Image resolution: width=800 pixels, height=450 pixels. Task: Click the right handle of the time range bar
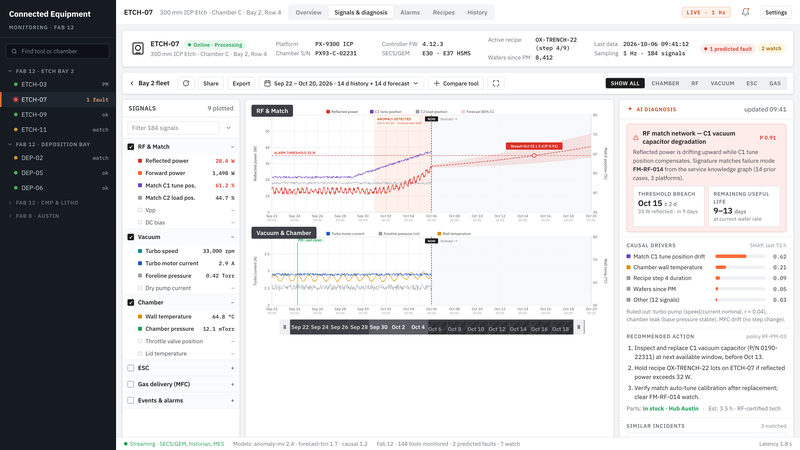tap(579, 327)
